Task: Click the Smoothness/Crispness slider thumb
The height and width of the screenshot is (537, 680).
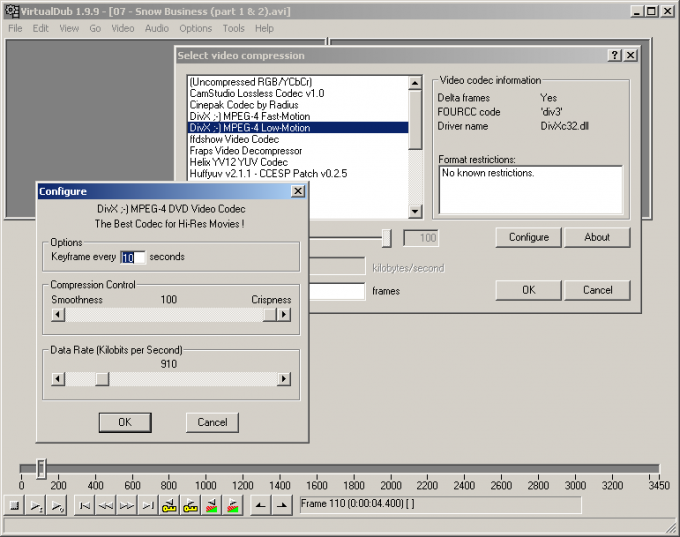Action: click(270, 314)
